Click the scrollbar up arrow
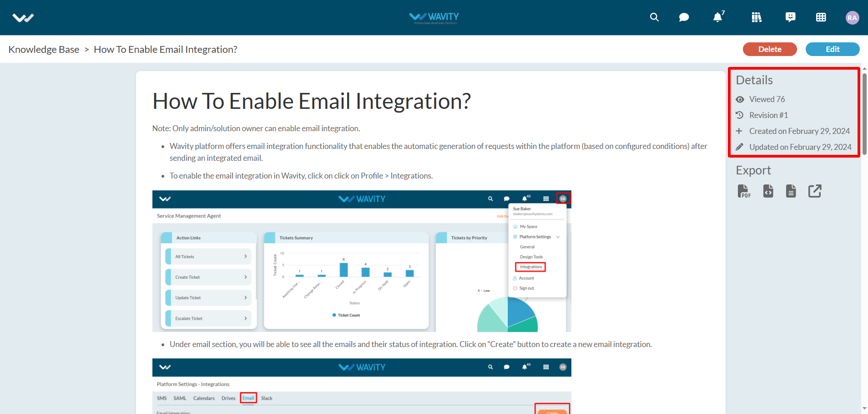The height and width of the screenshot is (414, 868). pos(864,69)
